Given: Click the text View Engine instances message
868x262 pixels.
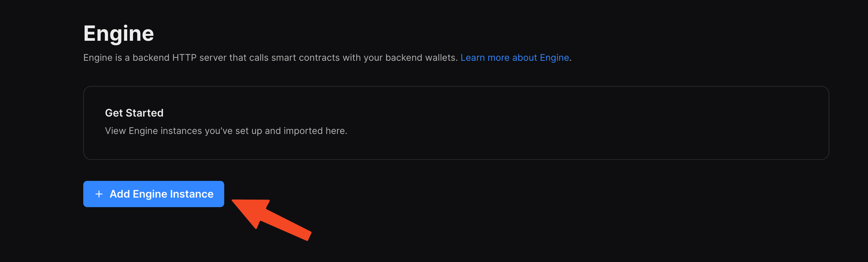Looking at the screenshot, I should coord(226,131).
